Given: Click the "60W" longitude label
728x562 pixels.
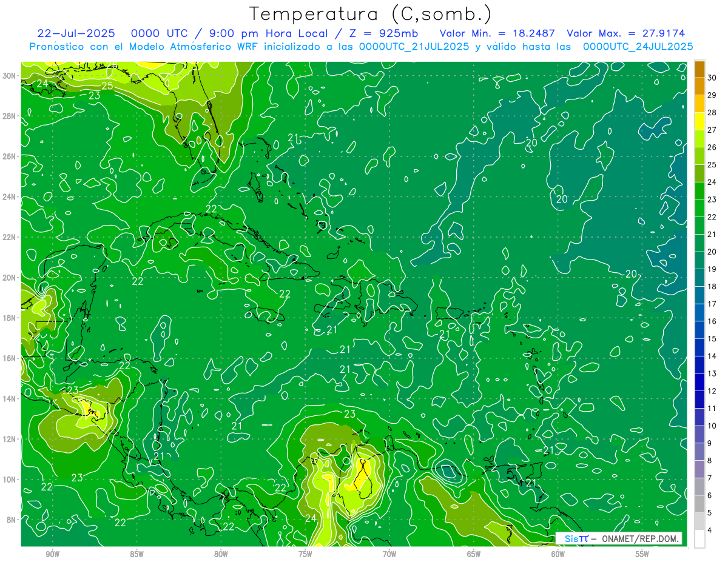Looking at the screenshot, I should click(x=558, y=554).
